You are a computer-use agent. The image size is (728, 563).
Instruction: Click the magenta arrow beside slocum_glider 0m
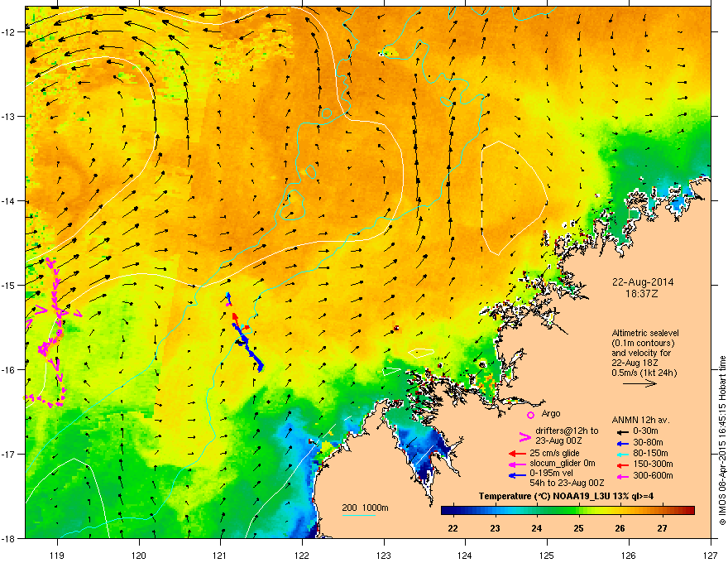tap(517, 464)
